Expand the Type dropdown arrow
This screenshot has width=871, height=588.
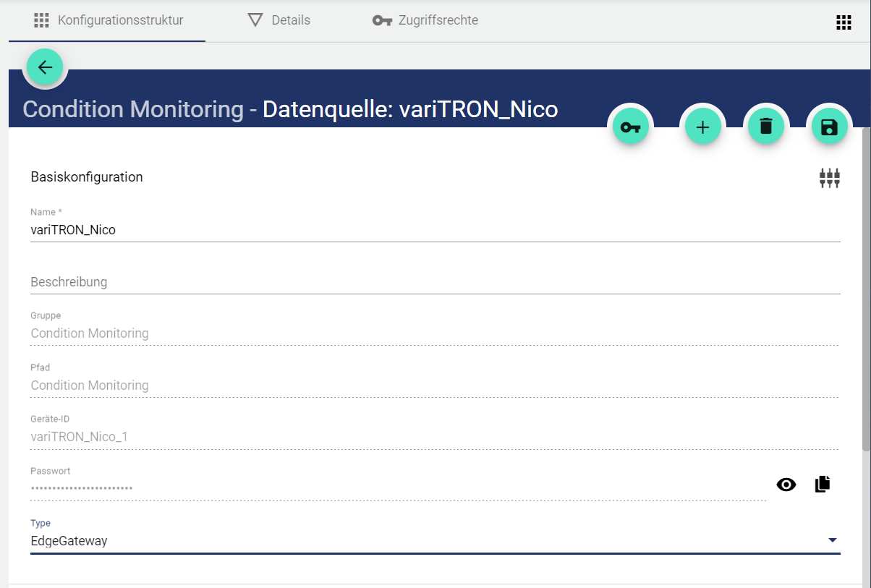pyautogui.click(x=832, y=540)
